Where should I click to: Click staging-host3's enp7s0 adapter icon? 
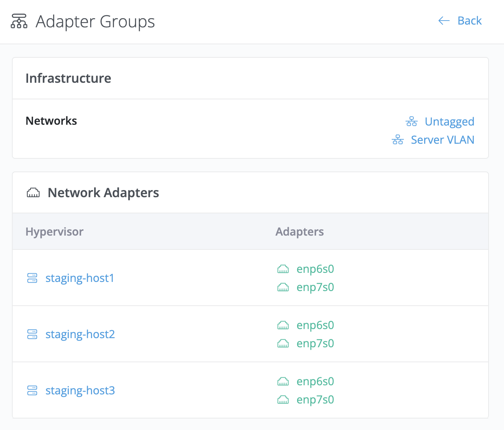coord(283,400)
